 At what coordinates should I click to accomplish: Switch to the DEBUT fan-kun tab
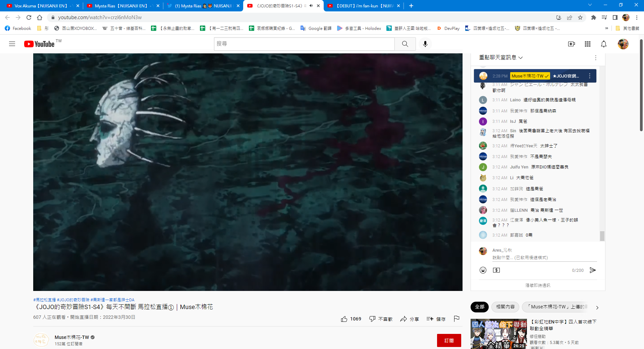tap(364, 6)
